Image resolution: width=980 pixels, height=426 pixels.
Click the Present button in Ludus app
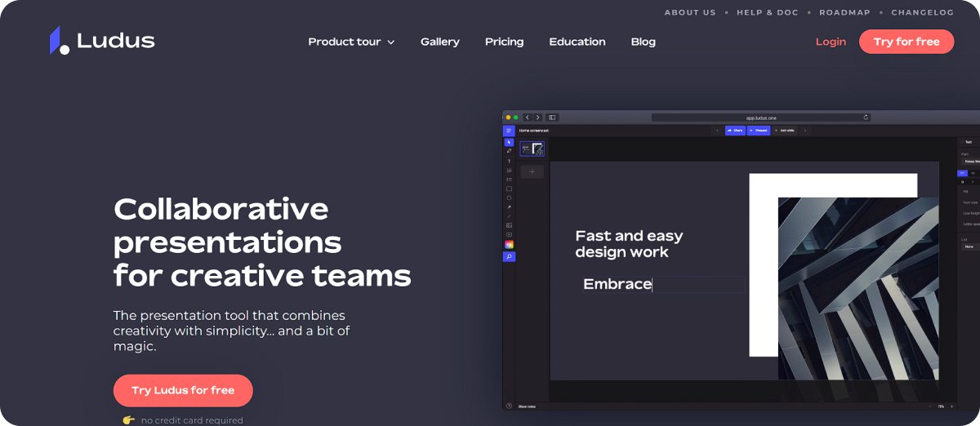point(759,130)
